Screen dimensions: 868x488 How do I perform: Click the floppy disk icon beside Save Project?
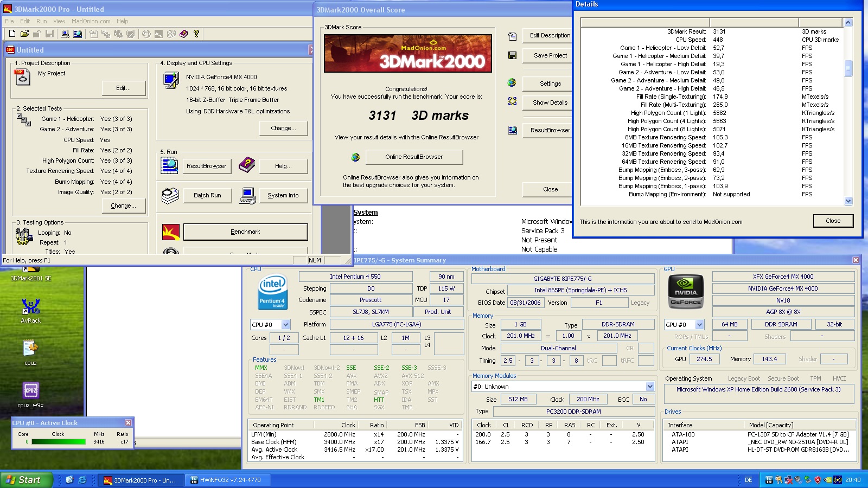click(512, 55)
